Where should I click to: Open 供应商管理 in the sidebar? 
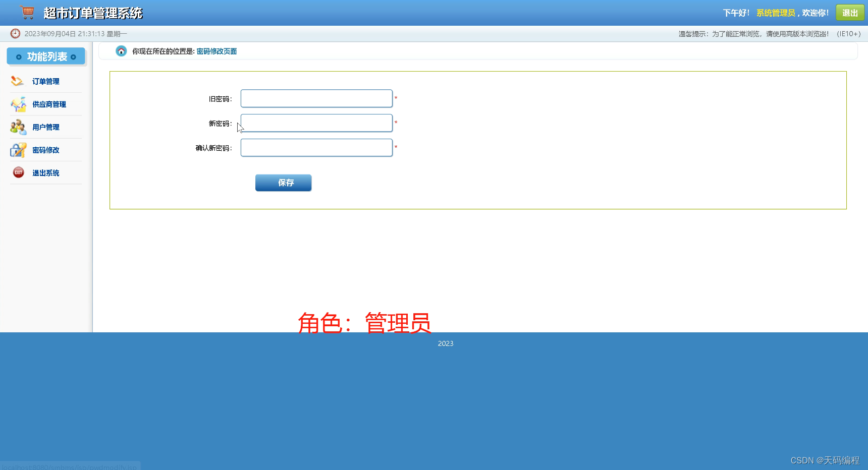pyautogui.click(x=49, y=104)
